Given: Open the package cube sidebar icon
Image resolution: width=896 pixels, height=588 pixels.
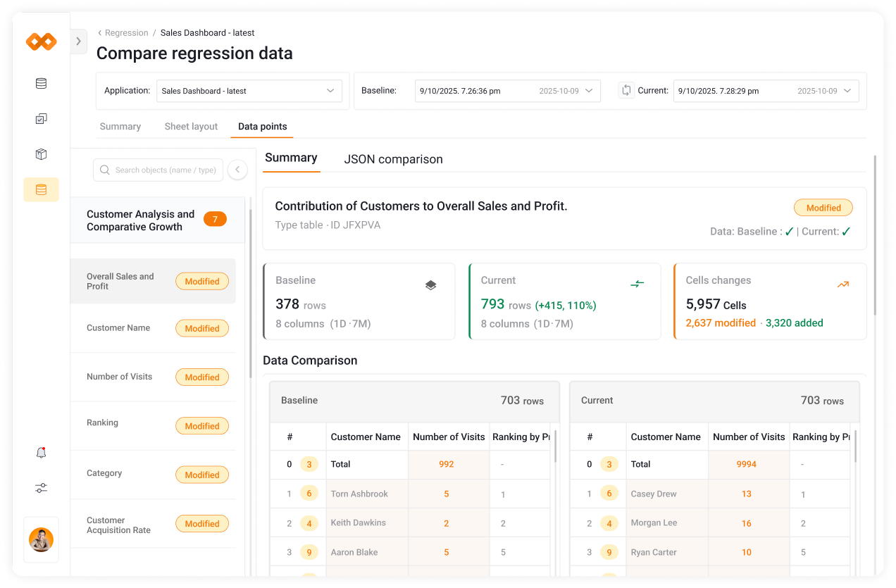Looking at the screenshot, I should pyautogui.click(x=41, y=154).
